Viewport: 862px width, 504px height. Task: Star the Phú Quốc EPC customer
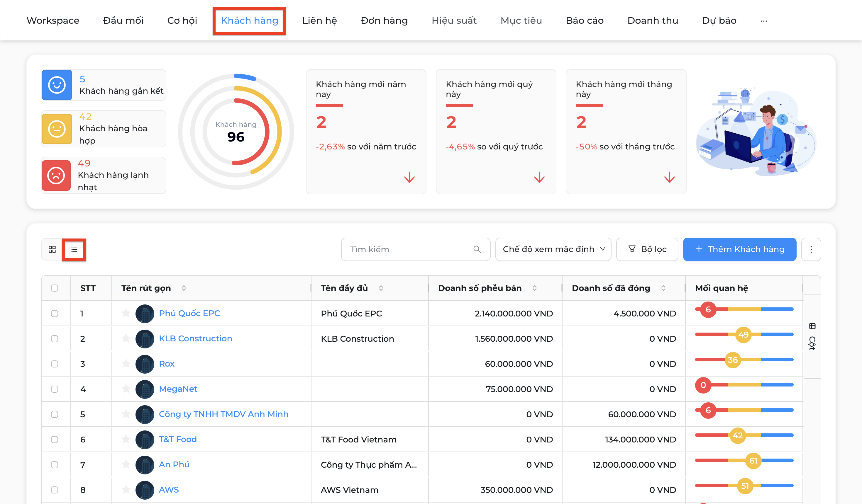coord(126,313)
